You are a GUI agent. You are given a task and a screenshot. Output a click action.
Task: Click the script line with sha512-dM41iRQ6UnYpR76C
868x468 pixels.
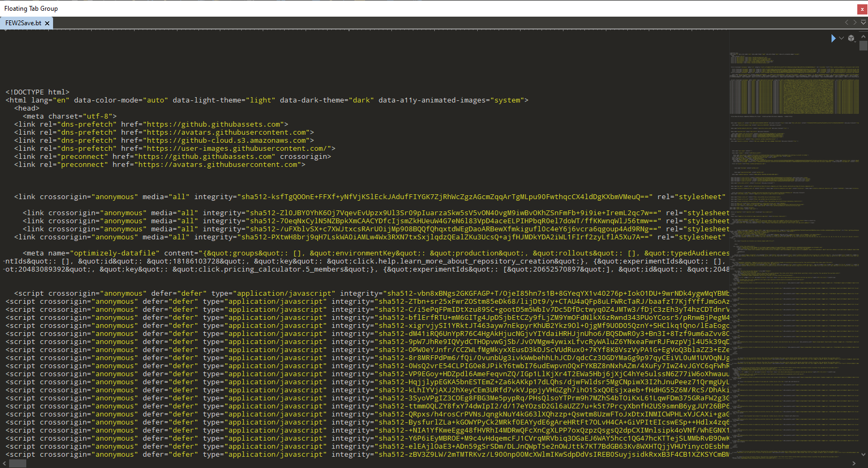click(367, 334)
